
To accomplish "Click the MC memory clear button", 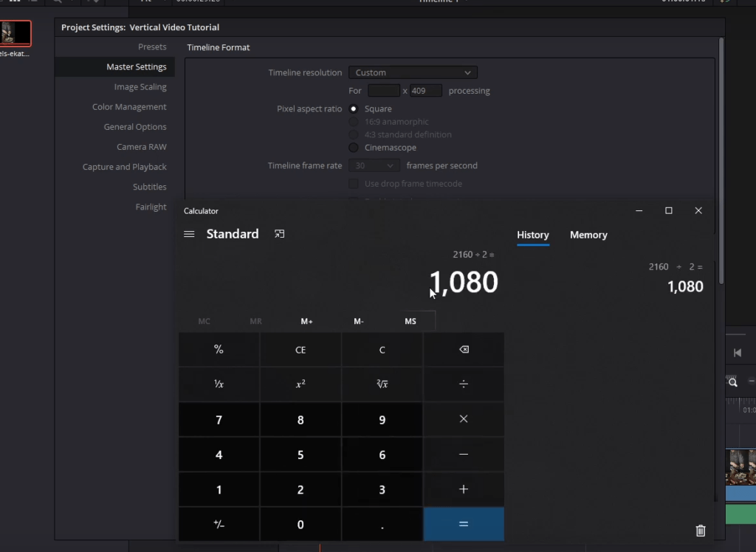I will (x=204, y=321).
